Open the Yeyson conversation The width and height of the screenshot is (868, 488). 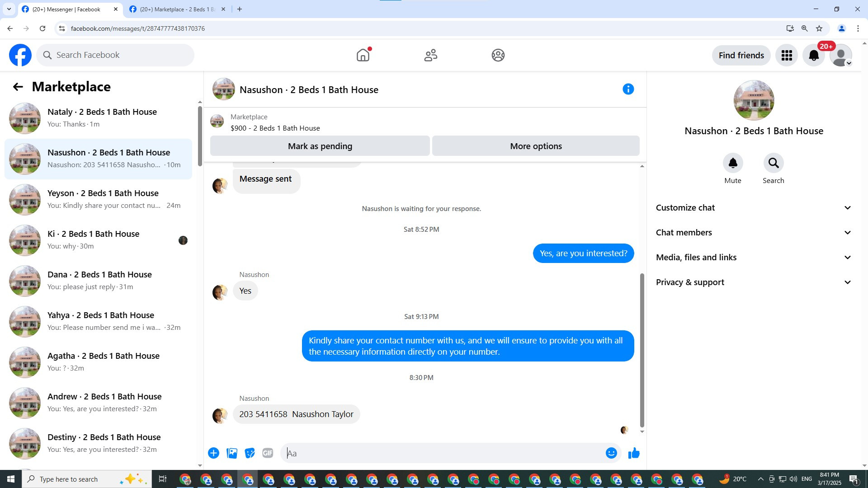98,200
